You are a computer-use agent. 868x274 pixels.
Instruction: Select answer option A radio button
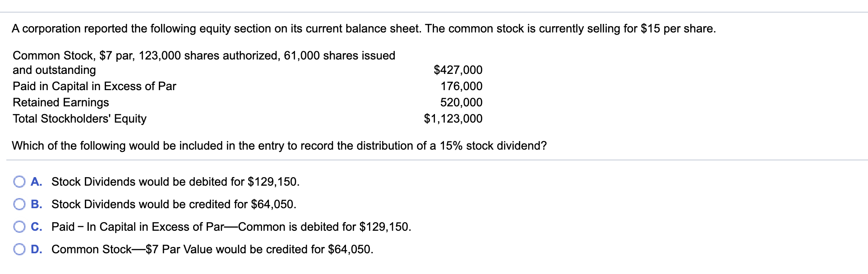[18, 182]
